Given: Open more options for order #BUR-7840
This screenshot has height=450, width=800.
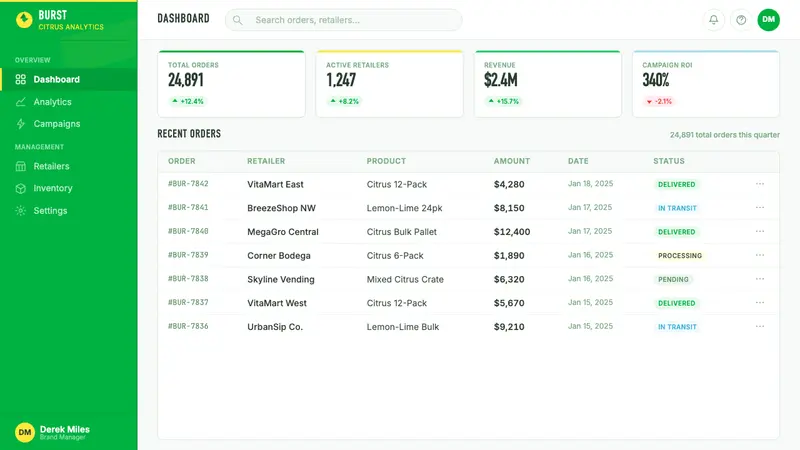Looking at the screenshot, I should coord(760,232).
